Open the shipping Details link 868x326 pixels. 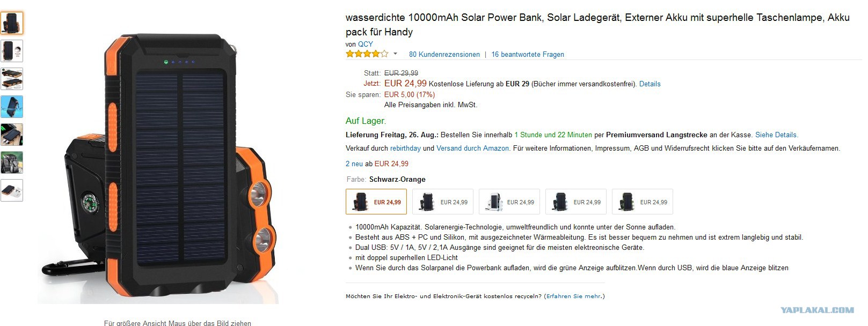pyautogui.click(x=650, y=84)
